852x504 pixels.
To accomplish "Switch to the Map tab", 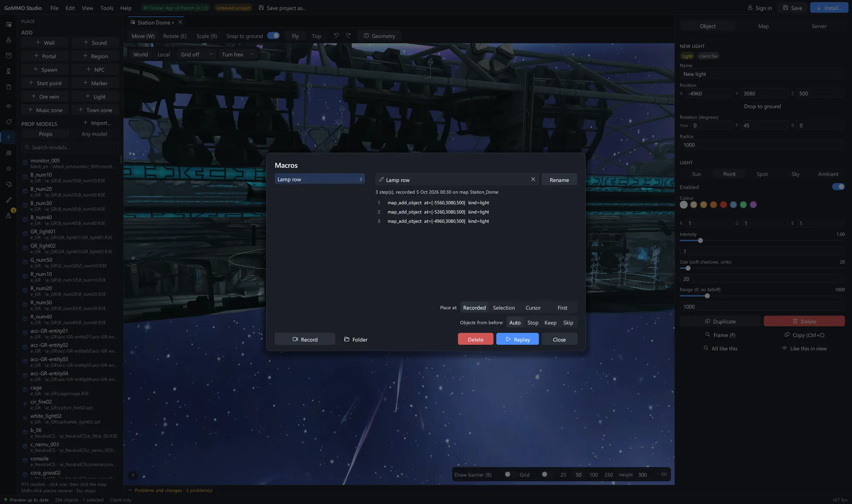I will [763, 26].
